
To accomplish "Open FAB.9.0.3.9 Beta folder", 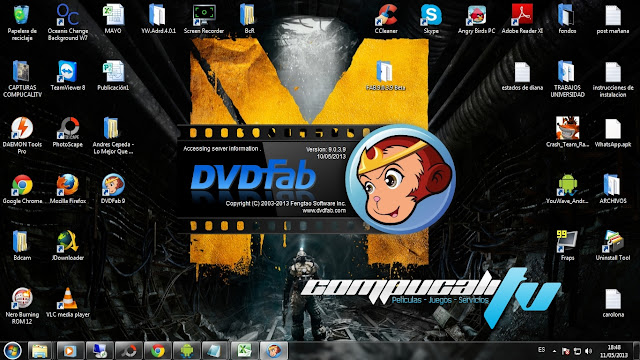I will pyautogui.click(x=384, y=71).
